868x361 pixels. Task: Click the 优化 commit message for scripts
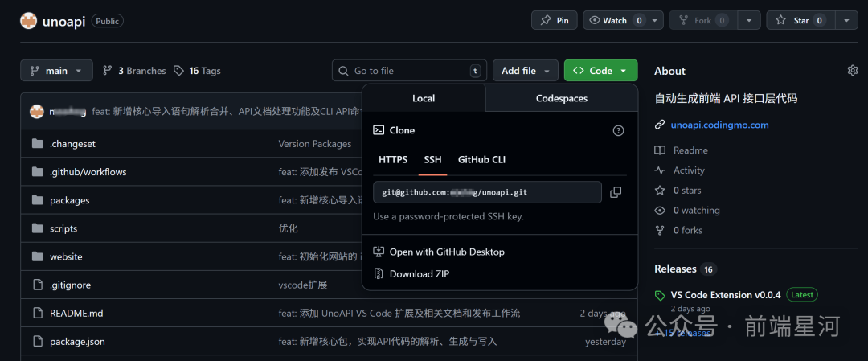pyautogui.click(x=288, y=228)
